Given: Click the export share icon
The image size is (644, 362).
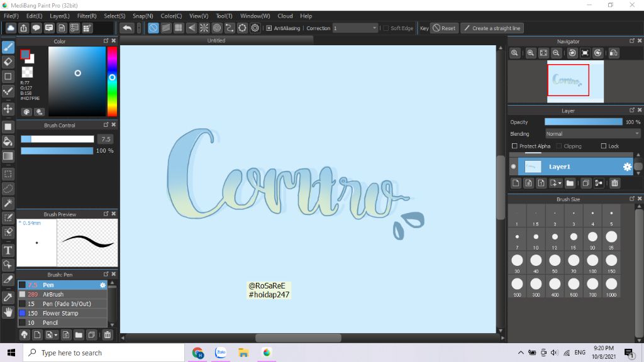Looking at the screenshot, I should [23, 28].
